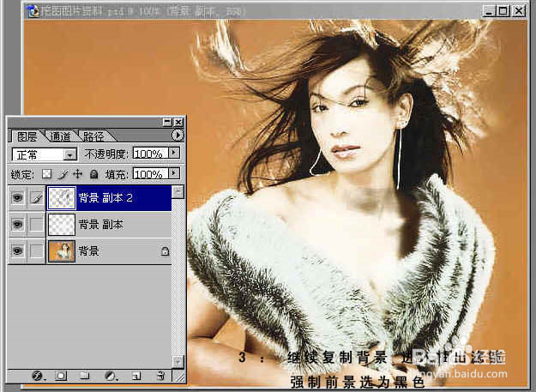This screenshot has width=536, height=392.
Task: Click the link box of 背景 layer
Action: (37, 251)
